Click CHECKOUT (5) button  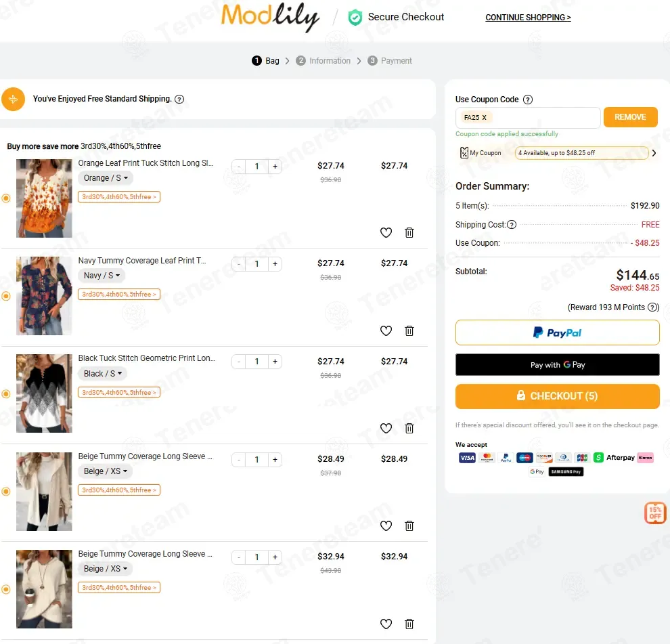pyautogui.click(x=557, y=396)
